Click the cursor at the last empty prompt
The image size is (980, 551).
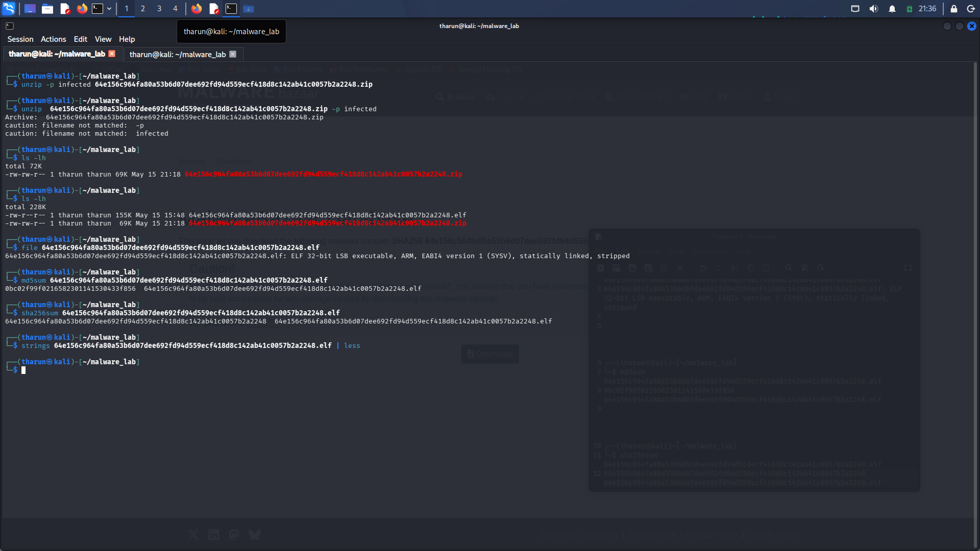point(23,370)
